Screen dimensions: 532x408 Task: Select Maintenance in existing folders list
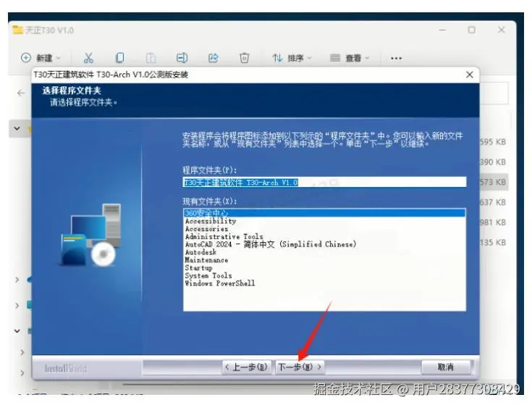pyautogui.click(x=206, y=260)
